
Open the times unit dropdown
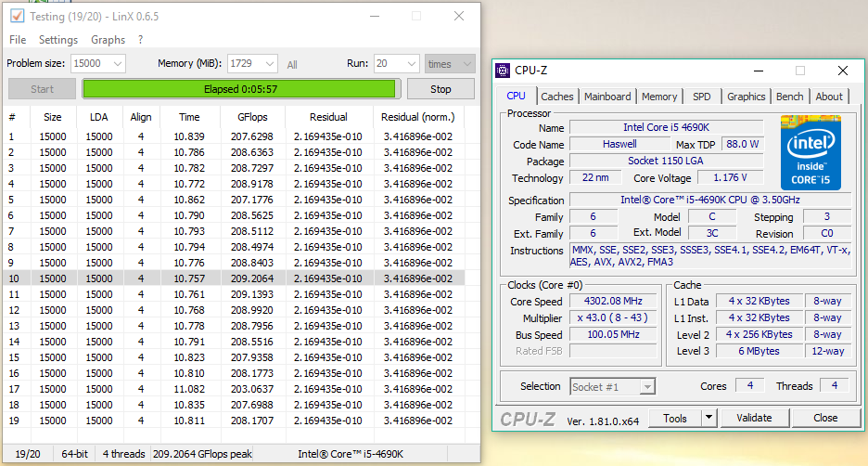pos(450,64)
